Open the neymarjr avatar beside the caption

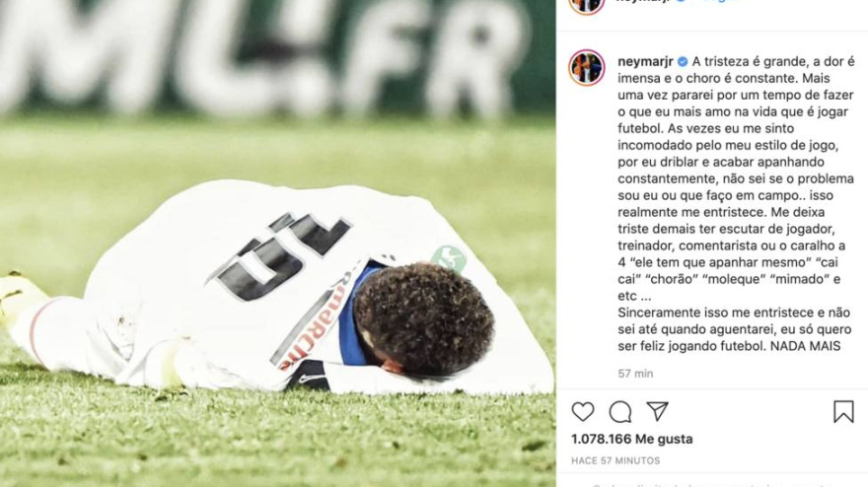pos(586,67)
